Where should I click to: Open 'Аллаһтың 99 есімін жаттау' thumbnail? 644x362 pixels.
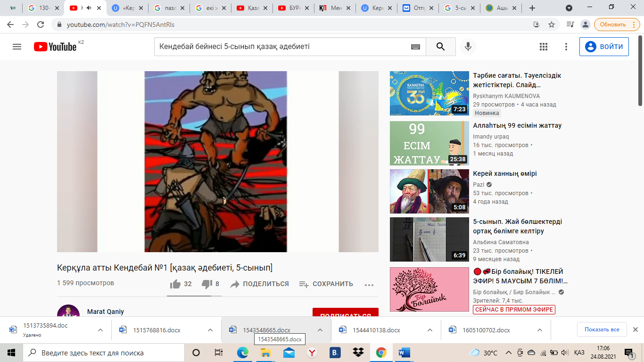click(429, 143)
